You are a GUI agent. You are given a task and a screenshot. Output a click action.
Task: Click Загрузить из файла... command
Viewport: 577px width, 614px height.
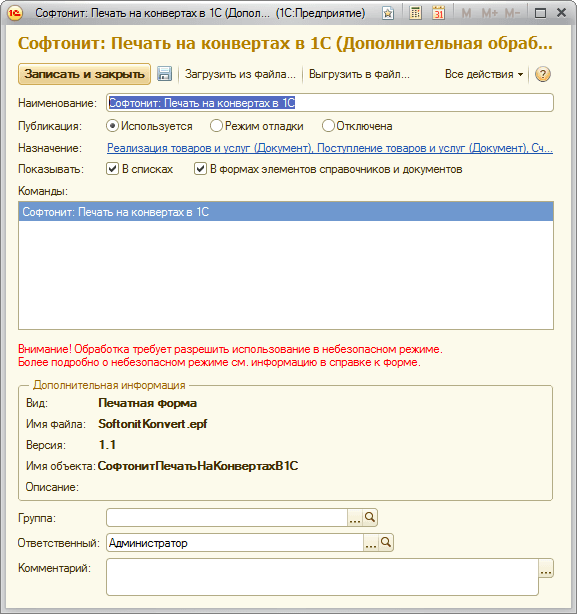(x=240, y=74)
